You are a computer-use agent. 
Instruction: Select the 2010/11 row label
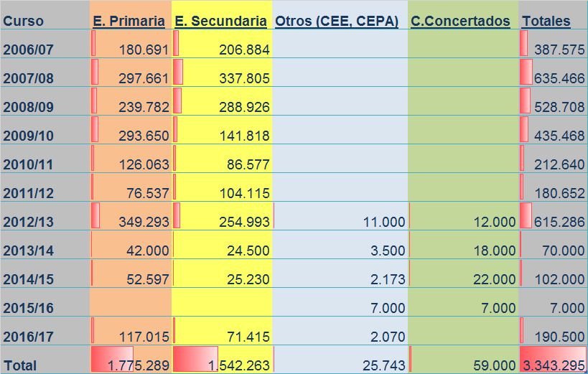tap(28, 164)
